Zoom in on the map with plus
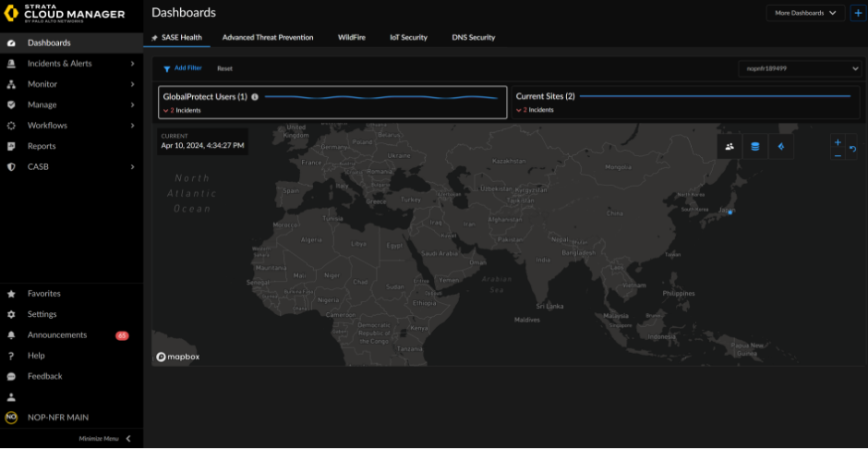This screenshot has height=449, width=868. [838, 142]
